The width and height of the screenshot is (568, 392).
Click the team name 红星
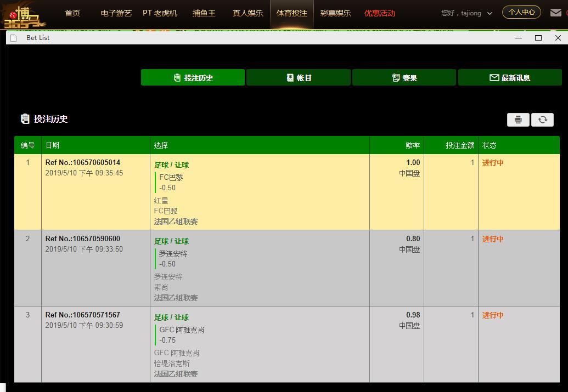click(x=161, y=201)
